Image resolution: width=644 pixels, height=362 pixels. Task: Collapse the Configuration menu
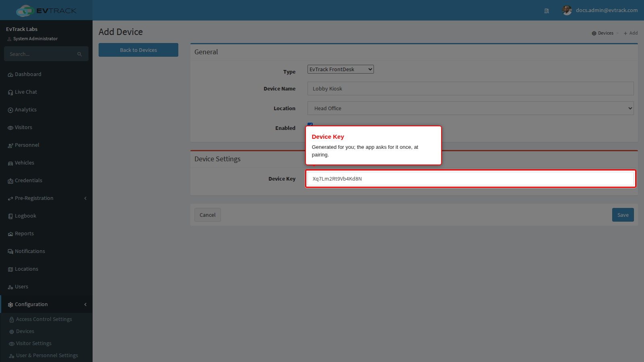[x=46, y=304]
